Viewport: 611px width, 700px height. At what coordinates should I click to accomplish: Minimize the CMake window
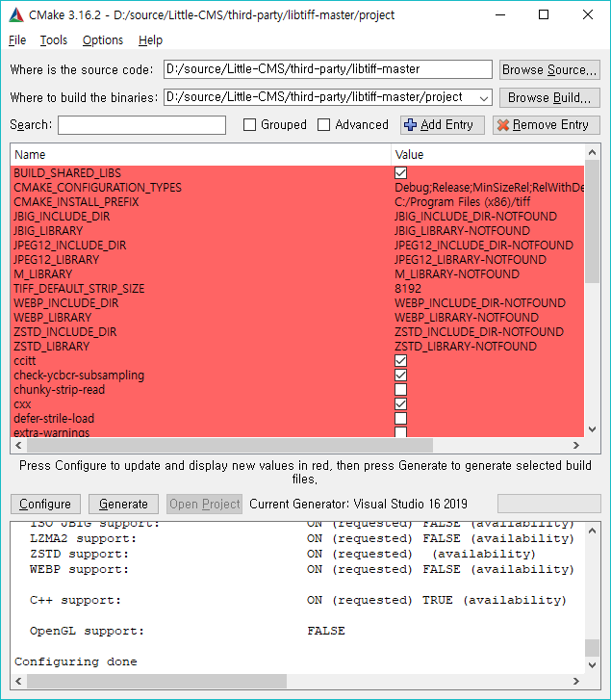pos(500,14)
